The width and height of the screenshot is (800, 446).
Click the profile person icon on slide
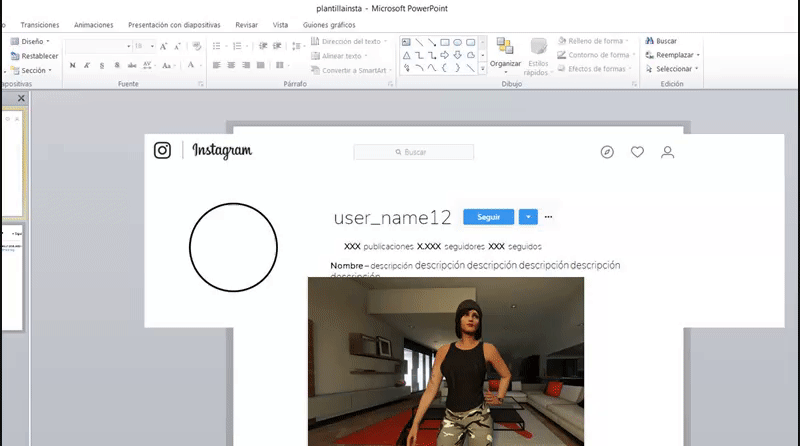[x=667, y=152]
